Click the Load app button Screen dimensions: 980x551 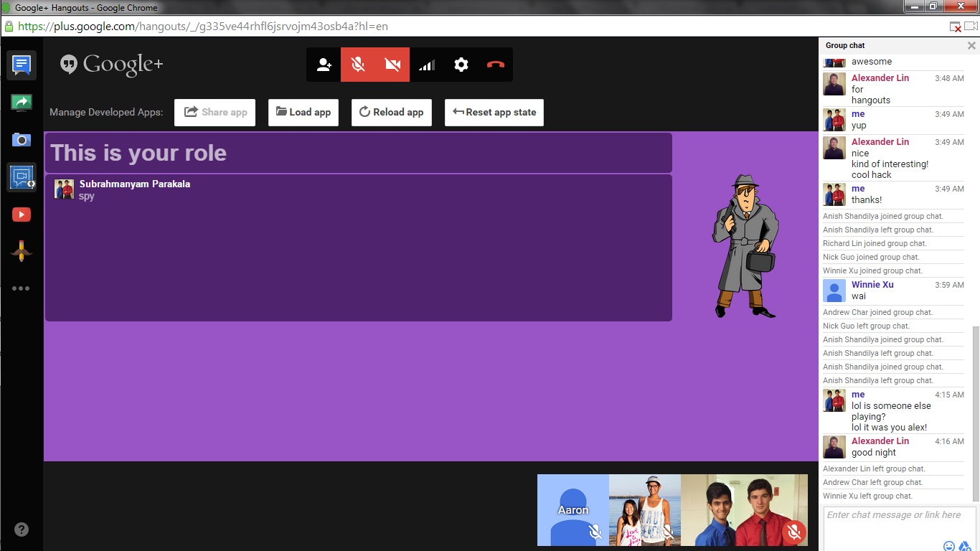[x=303, y=112]
